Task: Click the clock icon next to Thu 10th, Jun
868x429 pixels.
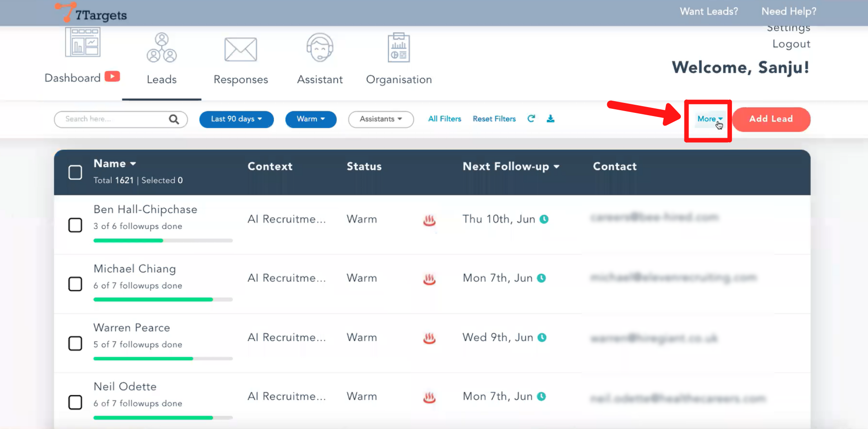Action: click(544, 219)
